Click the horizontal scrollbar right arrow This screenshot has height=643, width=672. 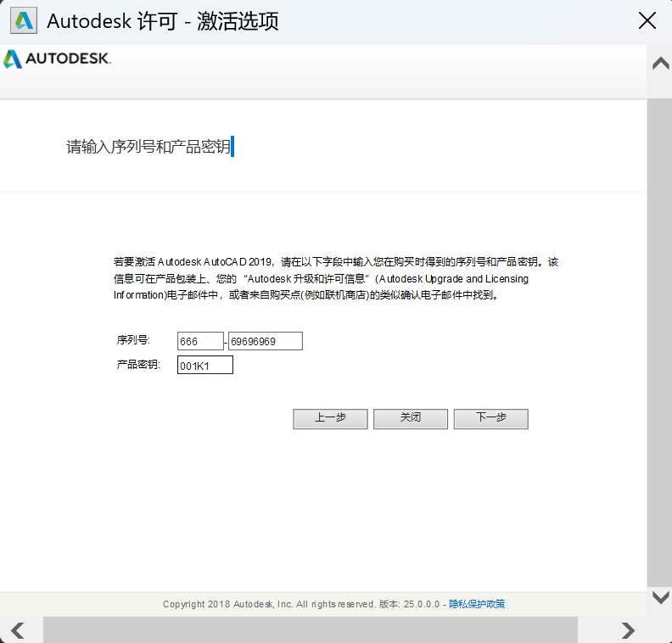pyautogui.click(x=628, y=630)
